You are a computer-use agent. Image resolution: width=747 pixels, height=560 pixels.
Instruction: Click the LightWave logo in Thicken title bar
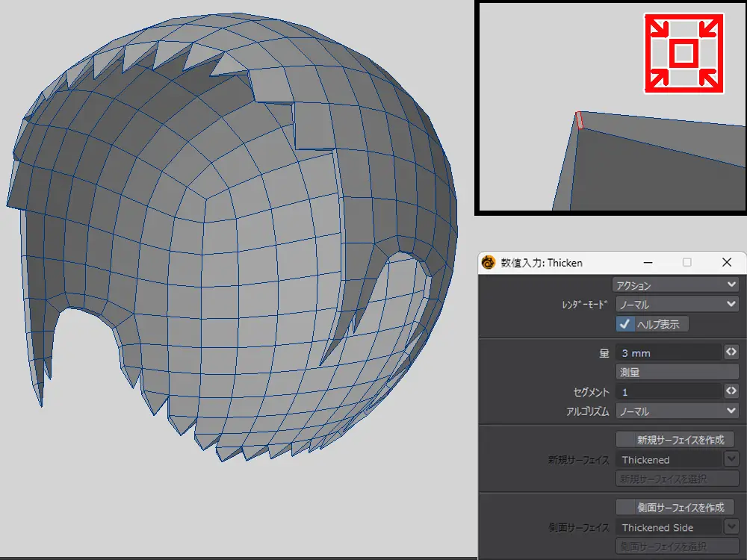click(489, 262)
